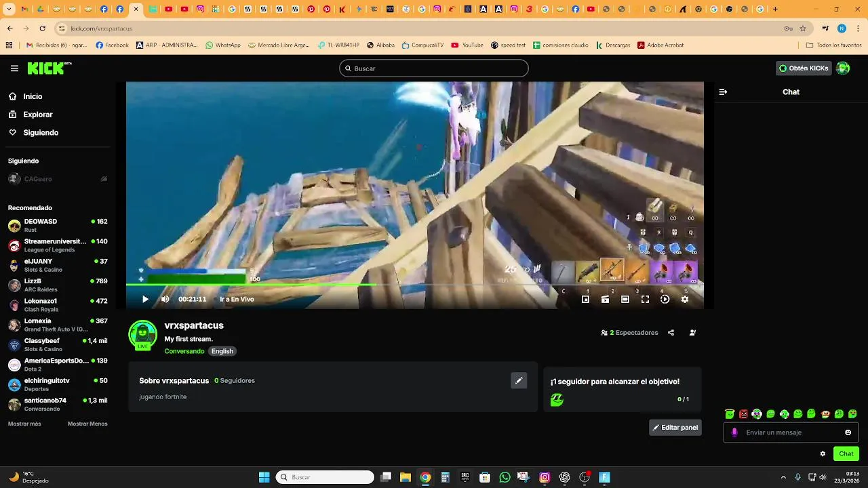The width and height of the screenshot is (868, 488).
Task: Open recommended channel DEOWASD
Action: (x=58, y=226)
